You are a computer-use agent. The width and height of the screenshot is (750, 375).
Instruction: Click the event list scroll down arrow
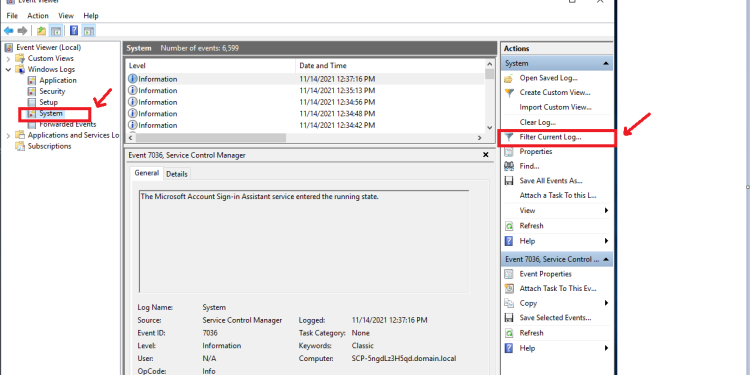(489, 128)
